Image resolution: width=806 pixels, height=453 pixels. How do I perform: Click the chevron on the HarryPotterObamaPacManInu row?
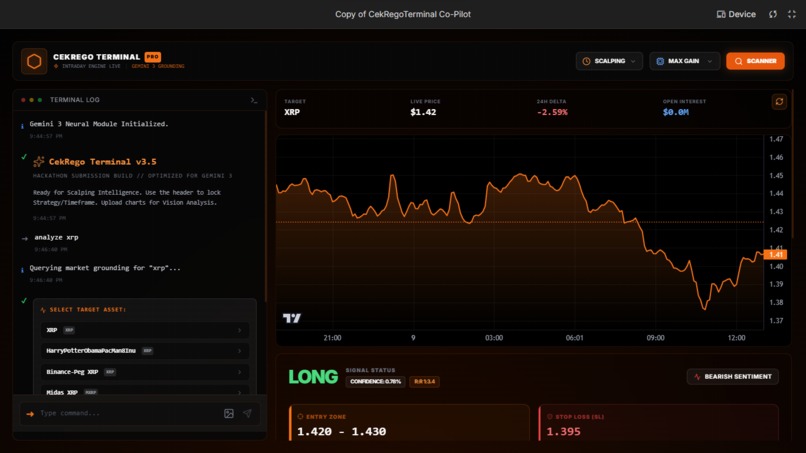tap(240, 351)
